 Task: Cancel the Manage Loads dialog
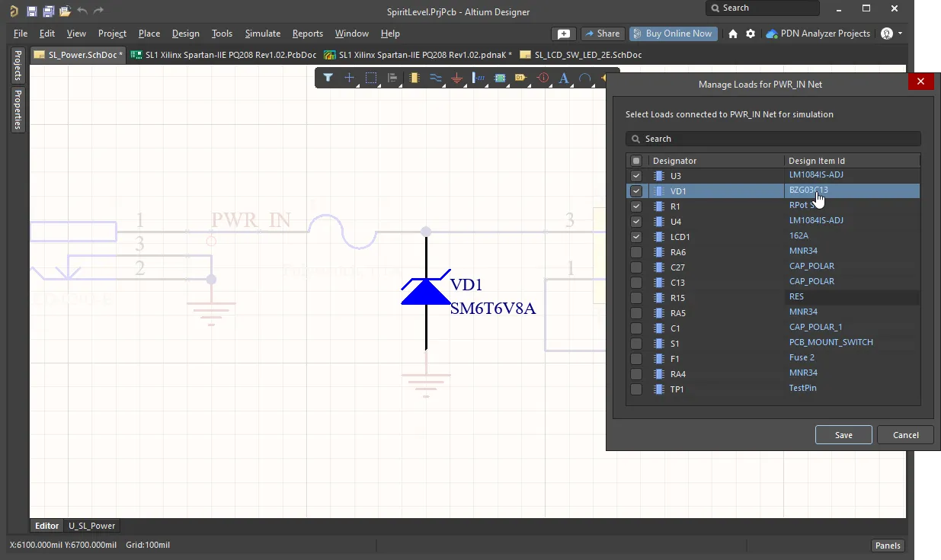pyautogui.click(x=905, y=435)
